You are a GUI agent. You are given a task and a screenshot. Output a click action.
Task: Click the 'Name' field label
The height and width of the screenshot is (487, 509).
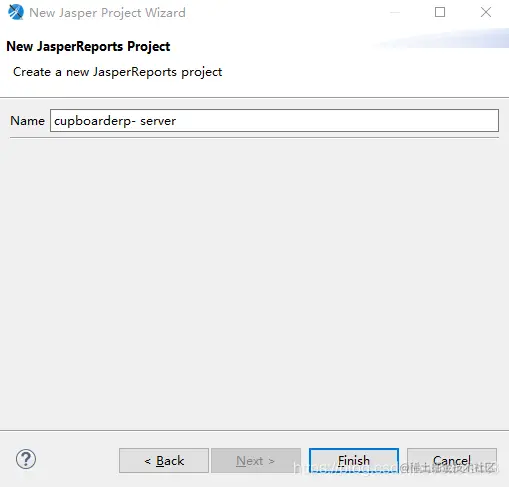27,121
